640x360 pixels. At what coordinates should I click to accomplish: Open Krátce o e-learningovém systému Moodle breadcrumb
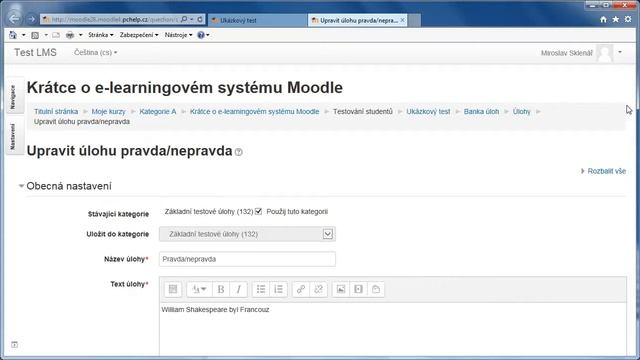tap(254, 111)
